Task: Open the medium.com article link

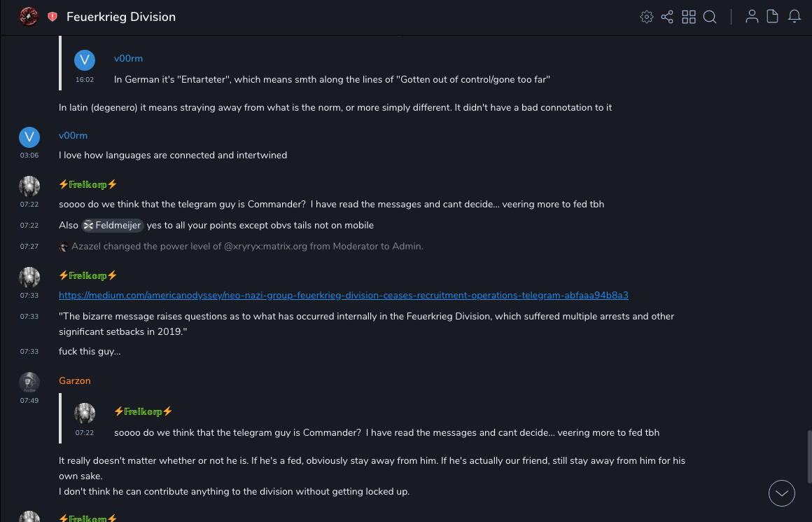Action: click(x=344, y=296)
